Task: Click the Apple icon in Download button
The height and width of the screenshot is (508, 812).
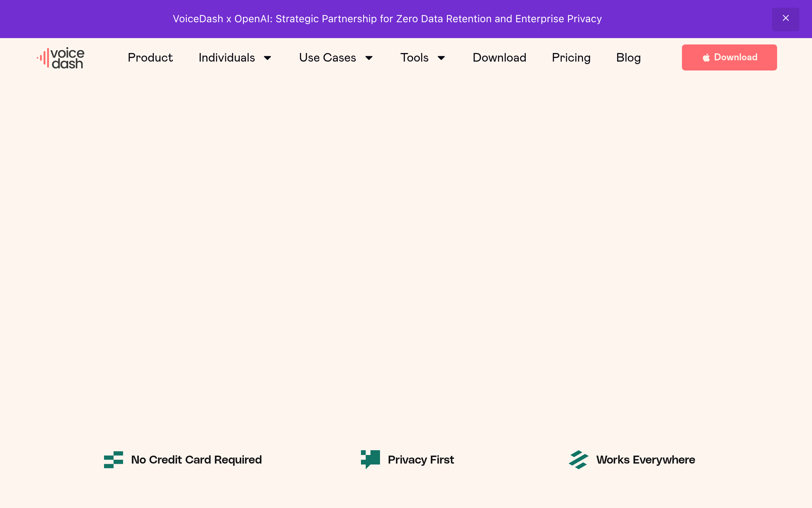Action: 706,57
